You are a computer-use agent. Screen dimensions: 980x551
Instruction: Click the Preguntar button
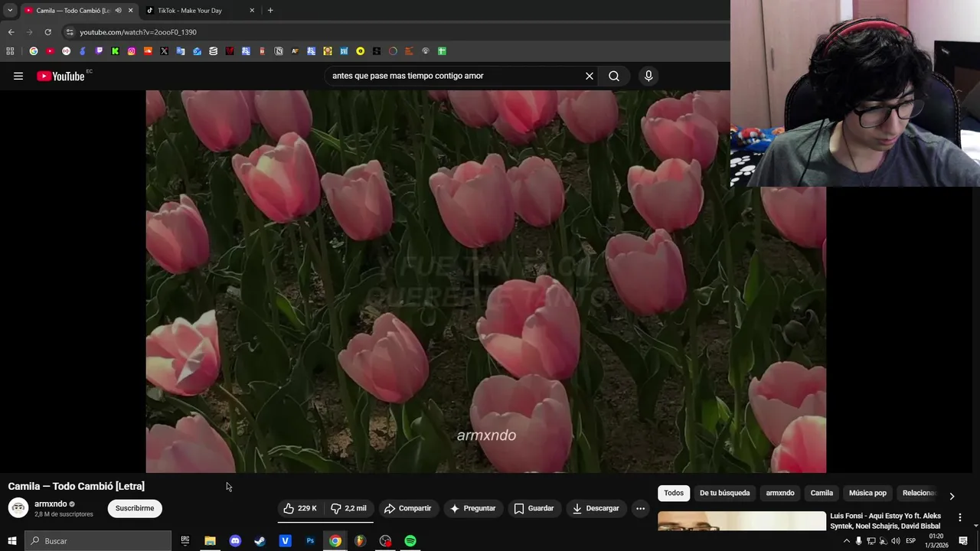(x=472, y=508)
